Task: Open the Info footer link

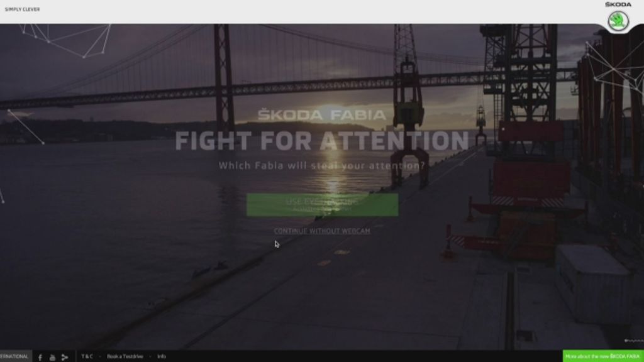Action: tap(162, 356)
